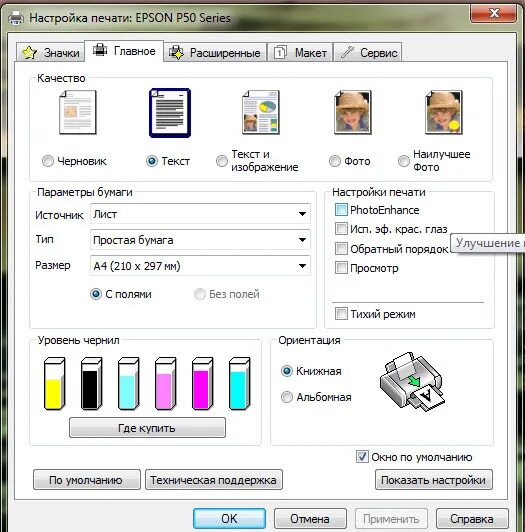Choose С полями margins option
The image size is (525, 532).
[96, 294]
